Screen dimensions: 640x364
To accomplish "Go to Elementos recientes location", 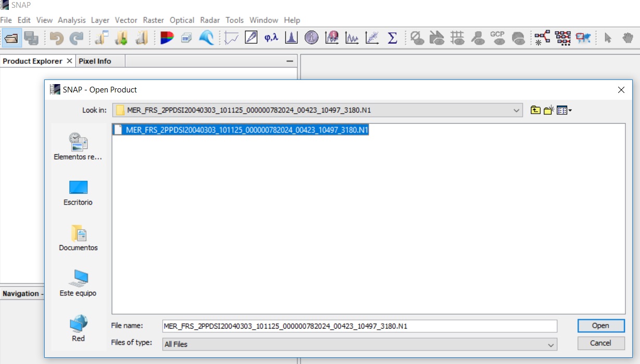I will (78, 146).
